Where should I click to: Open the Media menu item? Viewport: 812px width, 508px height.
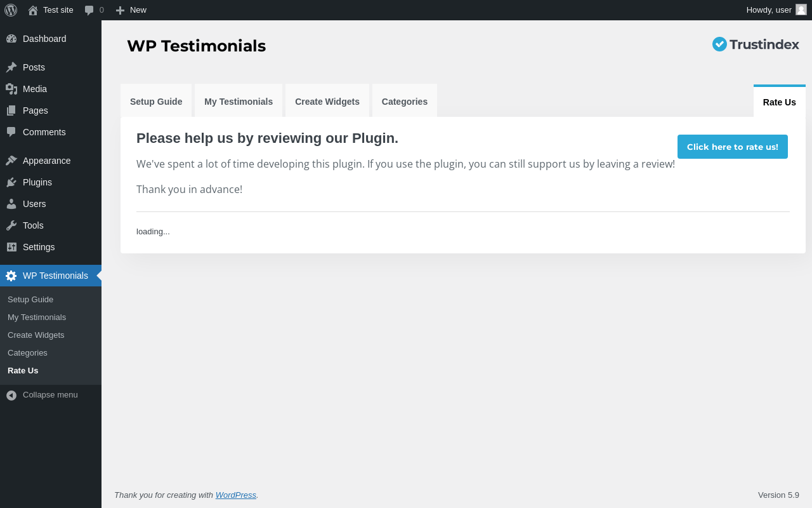[51, 89]
